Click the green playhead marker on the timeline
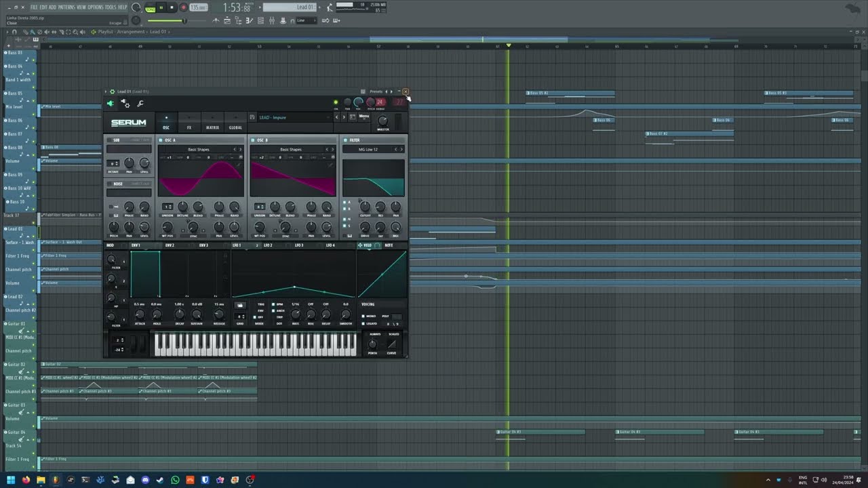 509,45
